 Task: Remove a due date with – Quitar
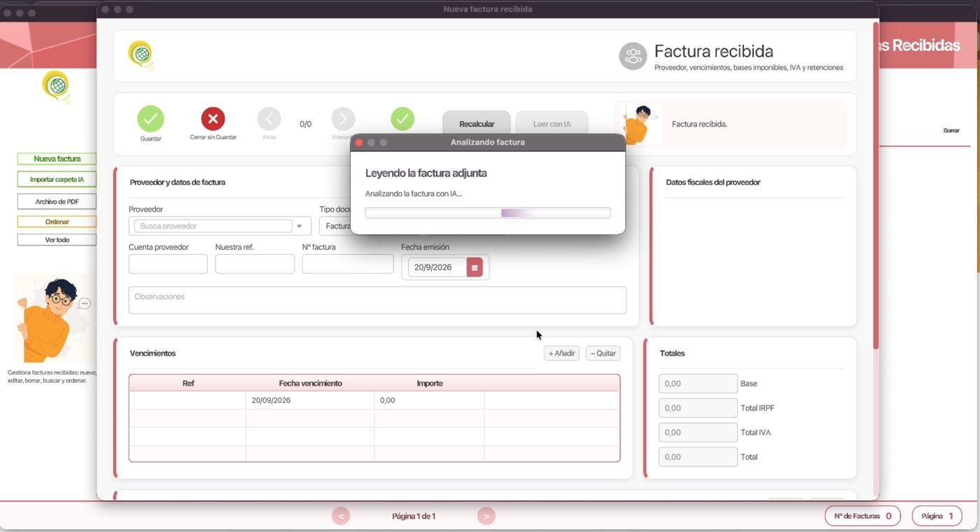pyautogui.click(x=603, y=353)
